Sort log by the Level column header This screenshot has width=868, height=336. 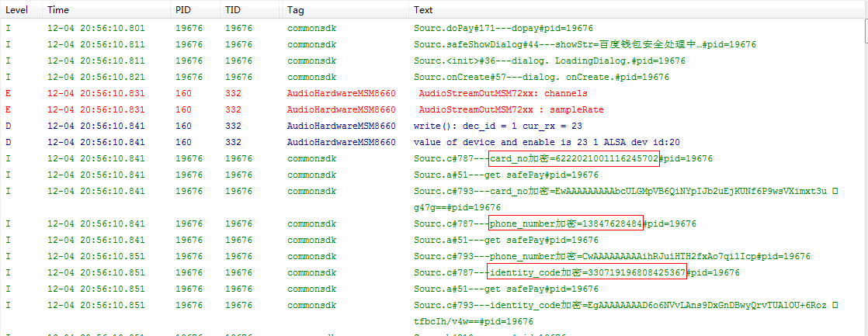(21, 9)
